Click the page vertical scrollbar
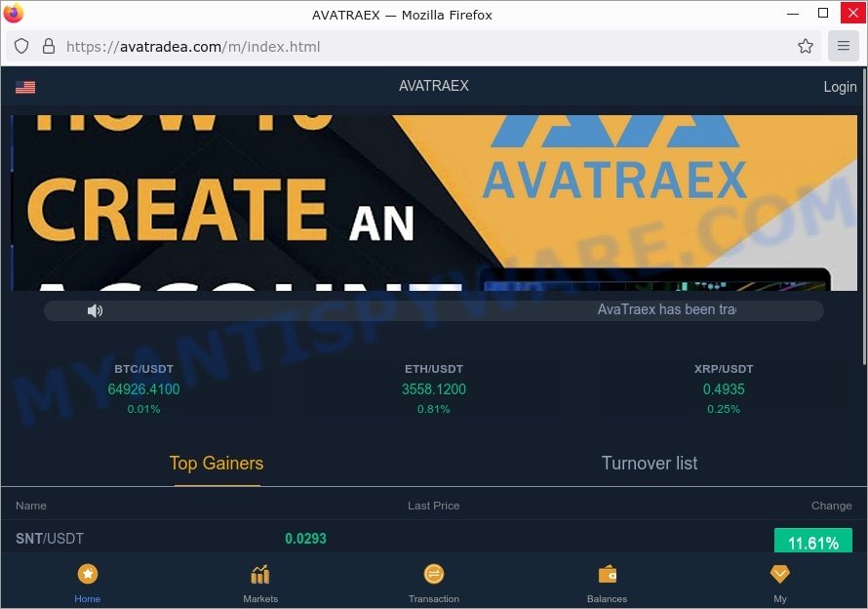868x609 pixels. [864, 216]
